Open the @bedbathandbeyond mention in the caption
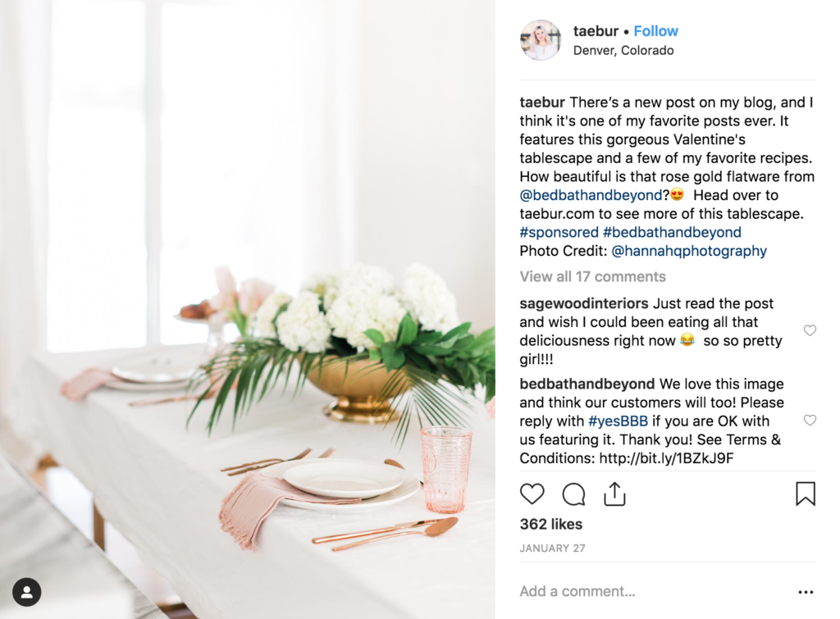 tap(591, 195)
